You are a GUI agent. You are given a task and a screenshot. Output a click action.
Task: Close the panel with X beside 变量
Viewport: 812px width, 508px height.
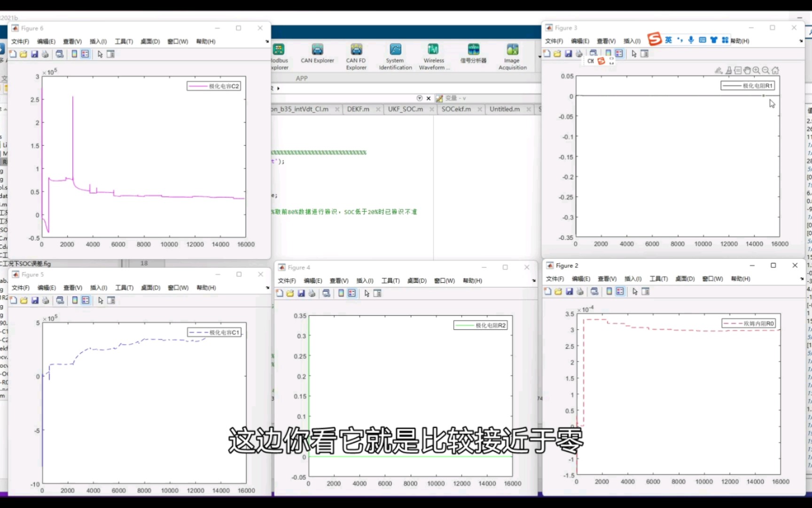click(429, 98)
